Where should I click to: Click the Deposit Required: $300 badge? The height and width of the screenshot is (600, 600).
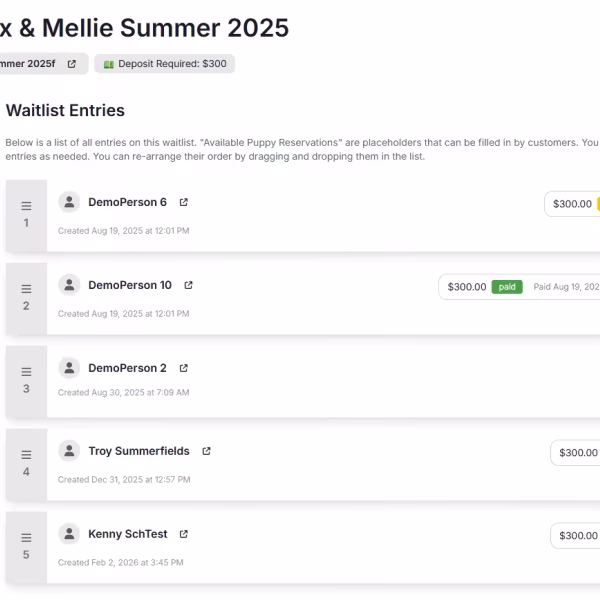pos(165,64)
